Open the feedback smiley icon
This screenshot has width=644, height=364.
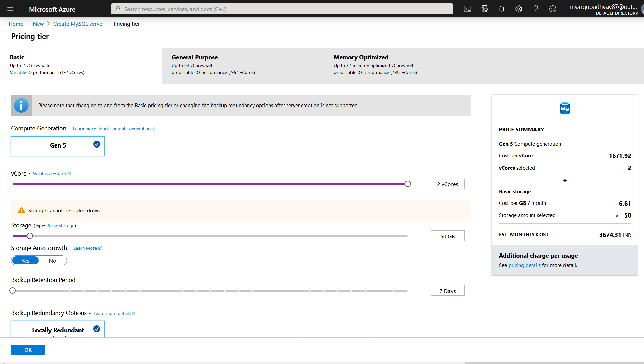point(553,9)
